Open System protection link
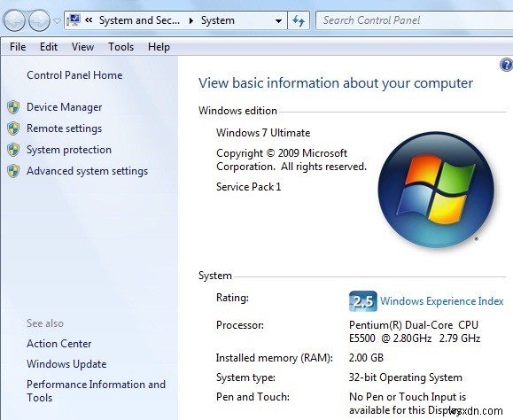 69,150
